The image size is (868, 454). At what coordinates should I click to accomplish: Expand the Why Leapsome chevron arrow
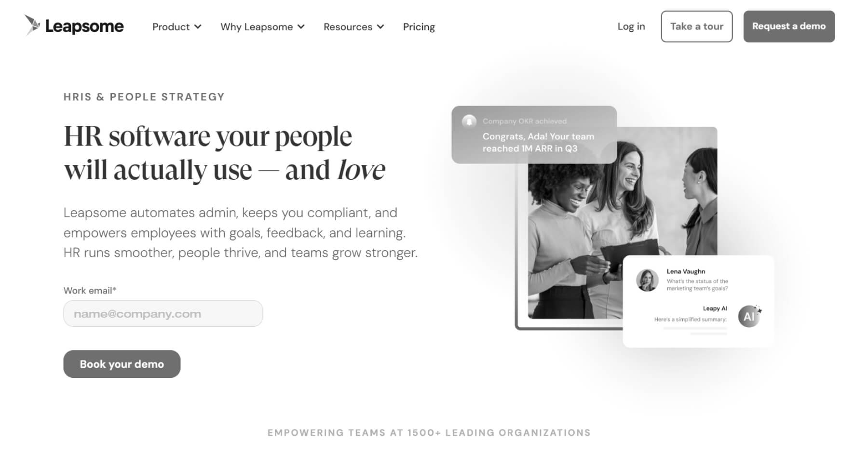(x=301, y=27)
